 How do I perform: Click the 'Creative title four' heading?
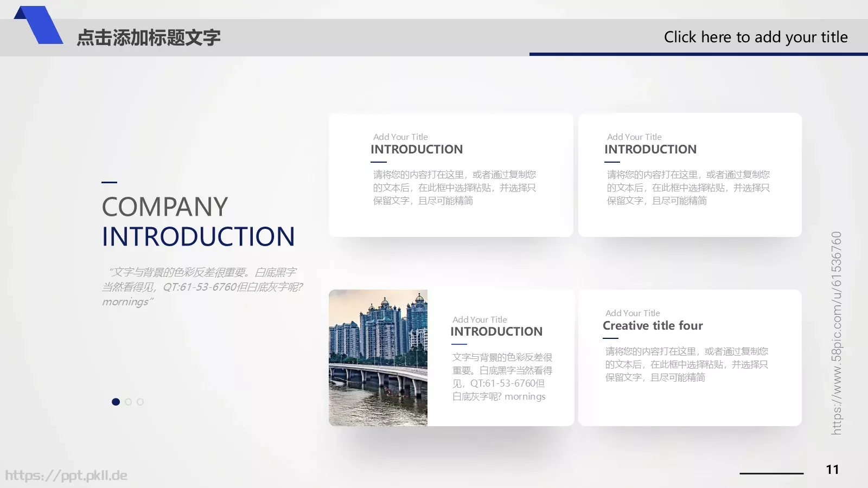pyautogui.click(x=653, y=325)
